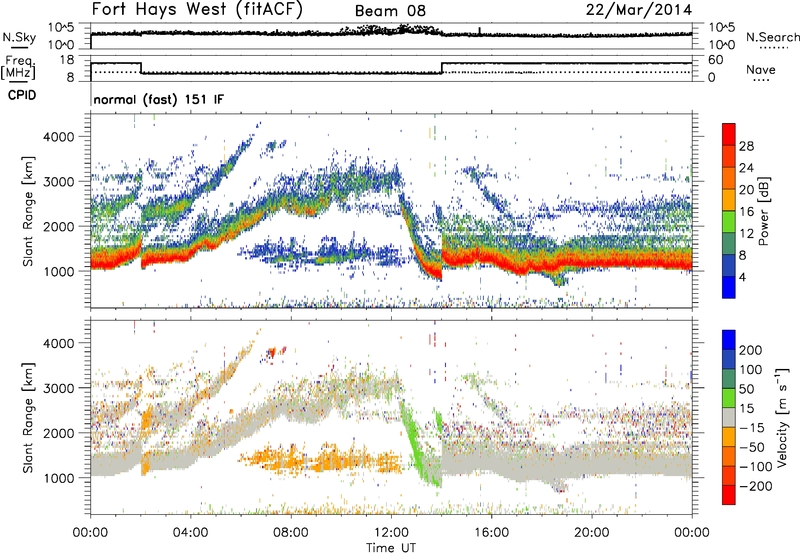Click the orange velocity echo patch near 08:00
Image resolution: width=800 pixels, height=554 pixels.
pyautogui.click(x=286, y=459)
